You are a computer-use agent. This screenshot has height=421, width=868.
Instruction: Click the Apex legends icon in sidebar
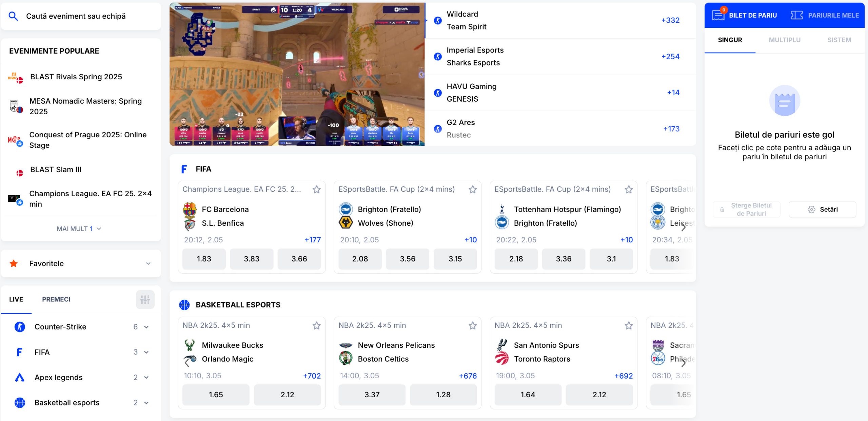[20, 377]
